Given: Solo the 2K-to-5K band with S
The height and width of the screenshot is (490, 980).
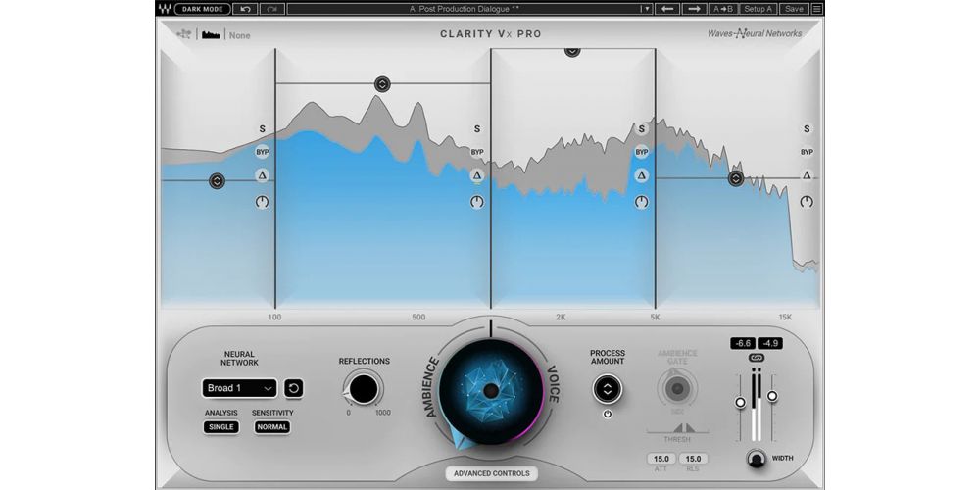Looking at the screenshot, I should tap(641, 129).
